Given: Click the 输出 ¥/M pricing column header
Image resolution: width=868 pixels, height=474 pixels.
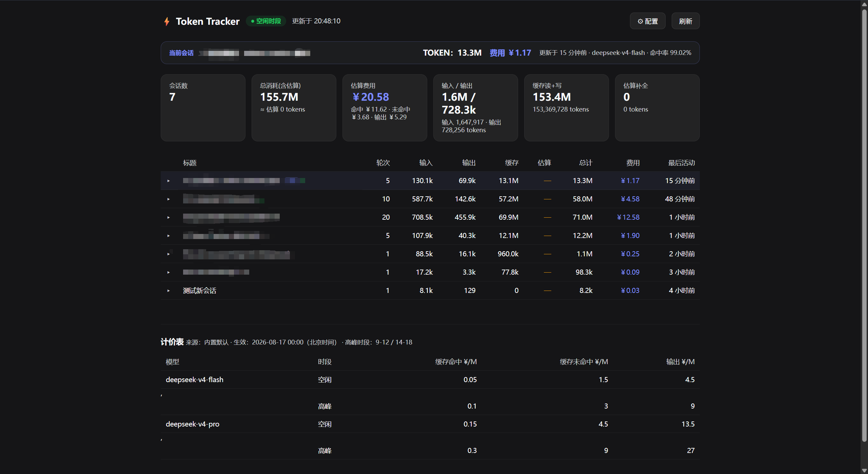Looking at the screenshot, I should pos(680,362).
